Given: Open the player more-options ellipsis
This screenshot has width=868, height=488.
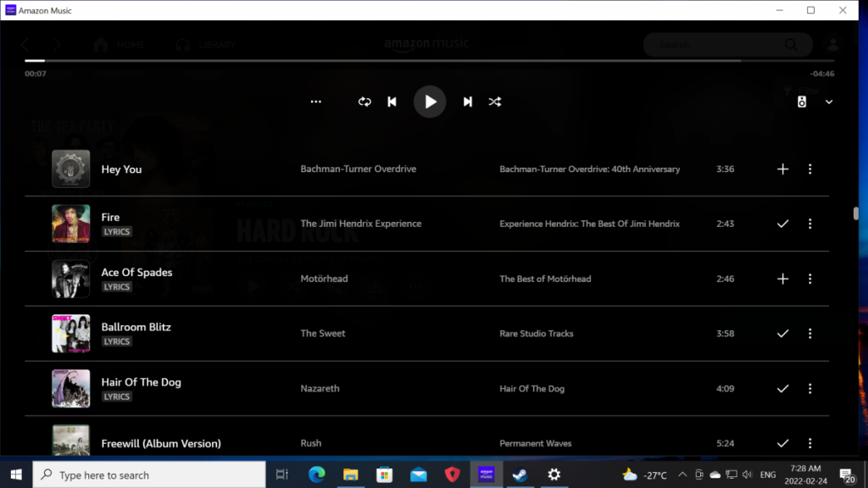Looking at the screenshot, I should click(x=315, y=102).
